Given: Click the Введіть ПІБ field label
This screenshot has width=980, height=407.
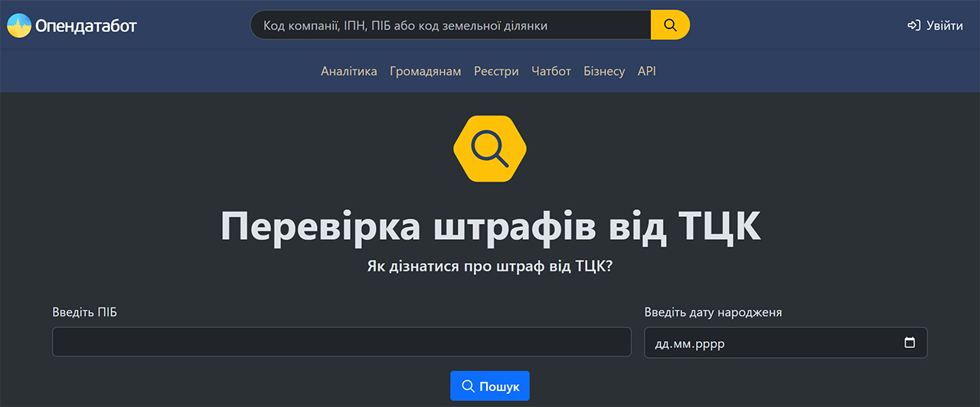Looking at the screenshot, I should (85, 312).
